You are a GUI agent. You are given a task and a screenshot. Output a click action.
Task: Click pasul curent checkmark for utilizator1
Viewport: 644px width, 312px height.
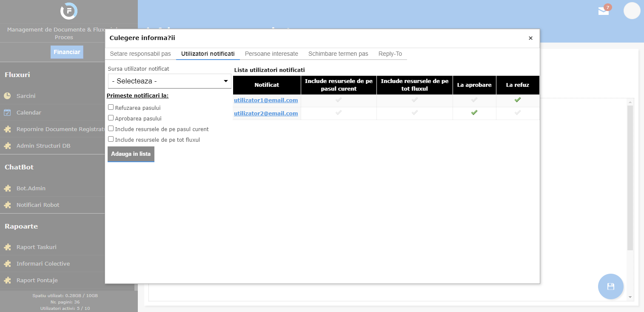pos(339,100)
